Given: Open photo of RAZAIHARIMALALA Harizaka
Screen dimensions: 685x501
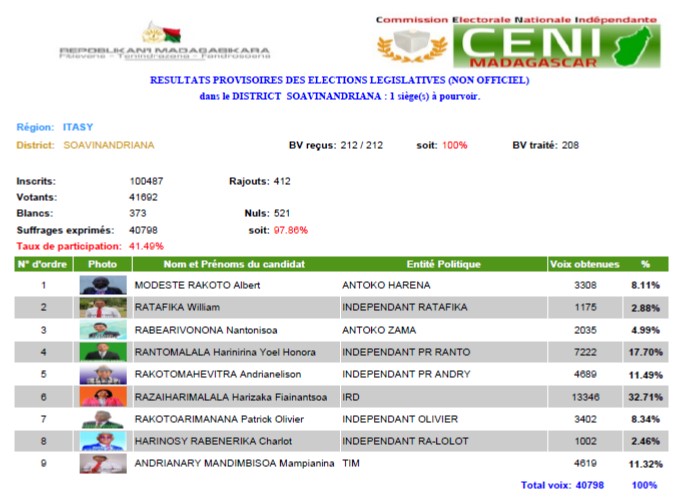Looking at the screenshot, I should [x=103, y=397].
